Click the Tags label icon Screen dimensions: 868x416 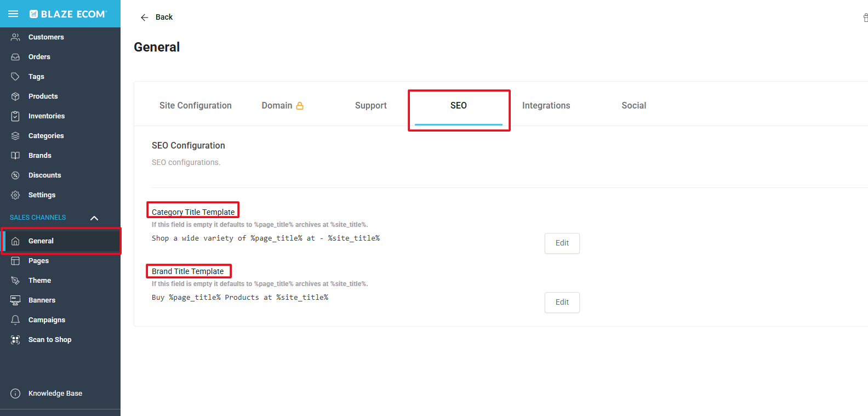point(15,77)
